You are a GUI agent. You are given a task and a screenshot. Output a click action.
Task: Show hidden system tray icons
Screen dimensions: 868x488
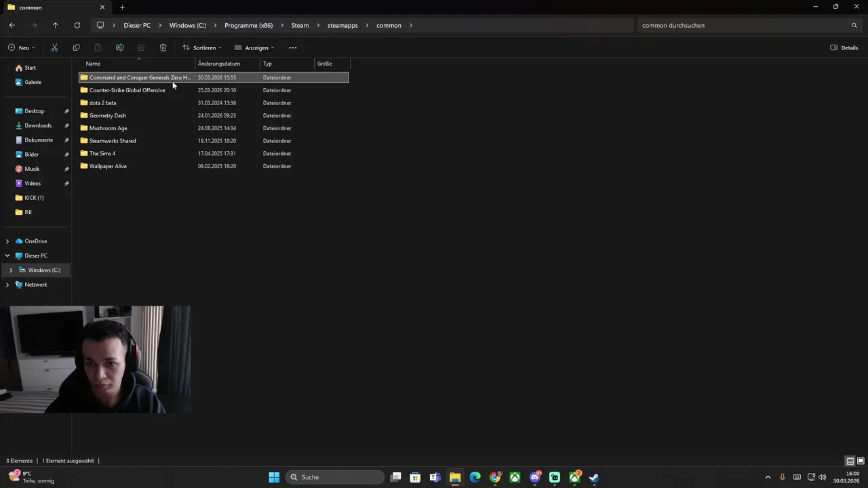(768, 477)
